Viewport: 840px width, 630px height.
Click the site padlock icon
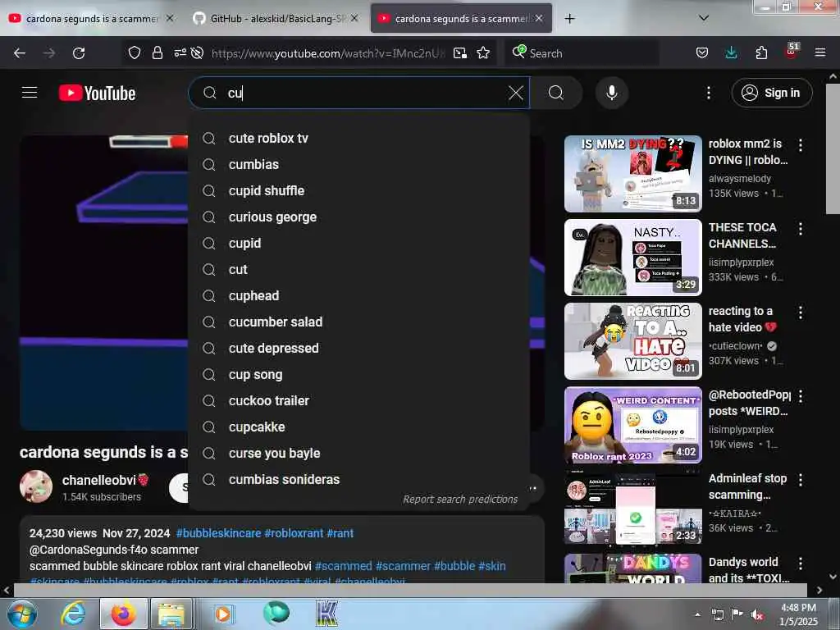(157, 52)
